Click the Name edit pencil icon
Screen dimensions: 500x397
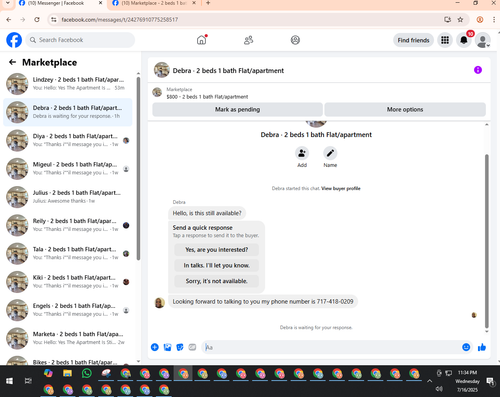[x=330, y=153]
